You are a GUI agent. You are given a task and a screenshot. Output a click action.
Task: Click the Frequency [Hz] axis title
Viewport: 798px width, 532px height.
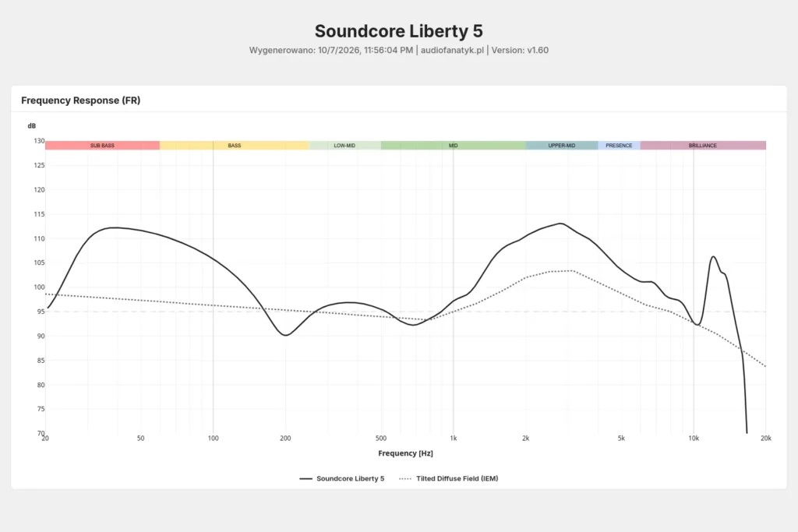point(405,453)
